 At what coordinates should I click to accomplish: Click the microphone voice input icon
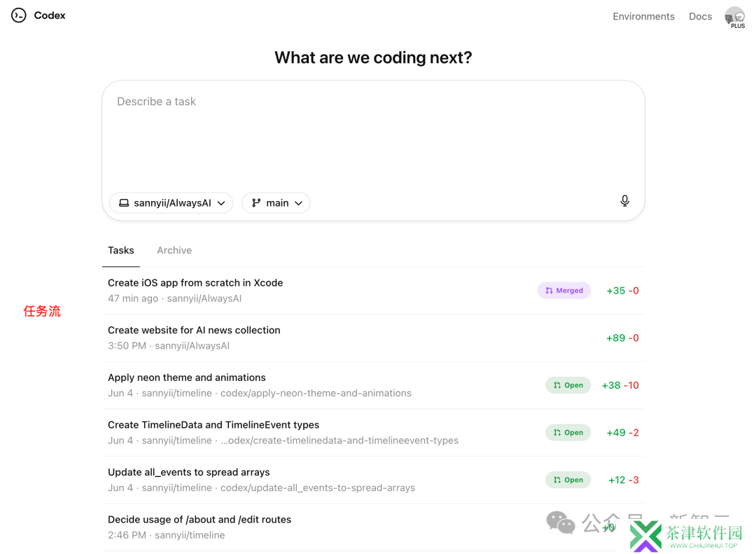point(624,202)
